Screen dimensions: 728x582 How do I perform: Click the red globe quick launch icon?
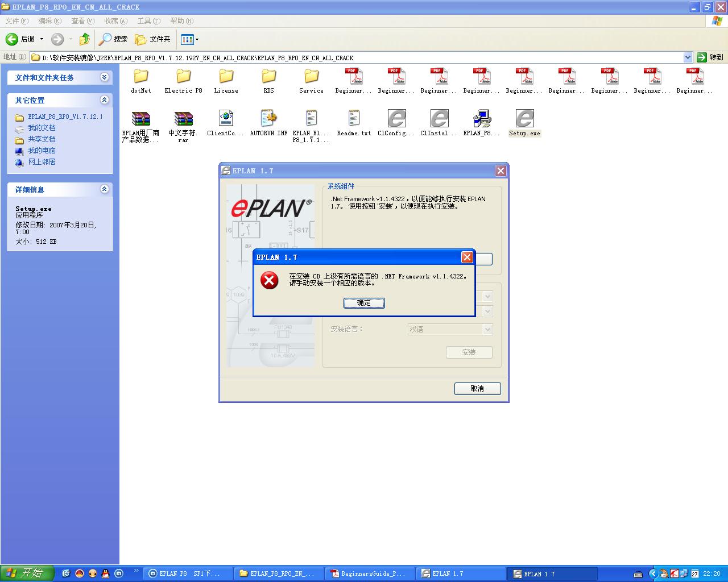[x=80, y=573]
